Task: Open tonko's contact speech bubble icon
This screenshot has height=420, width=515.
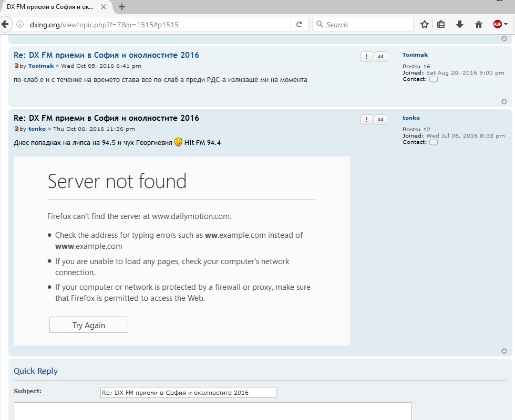Action: [x=434, y=143]
